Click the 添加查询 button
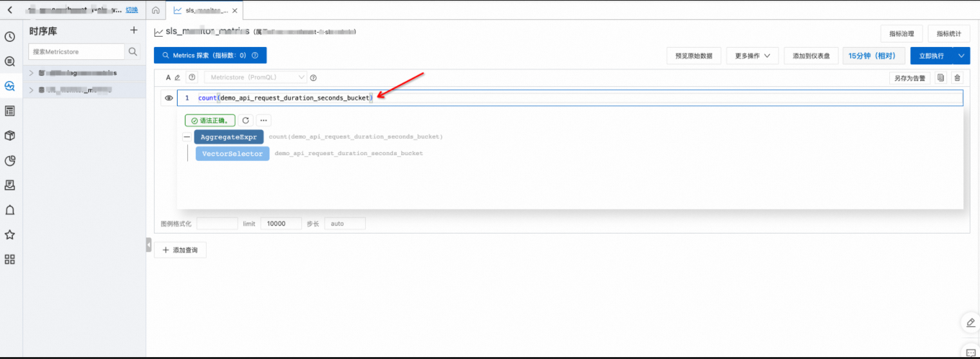The image size is (980, 359). click(180, 250)
